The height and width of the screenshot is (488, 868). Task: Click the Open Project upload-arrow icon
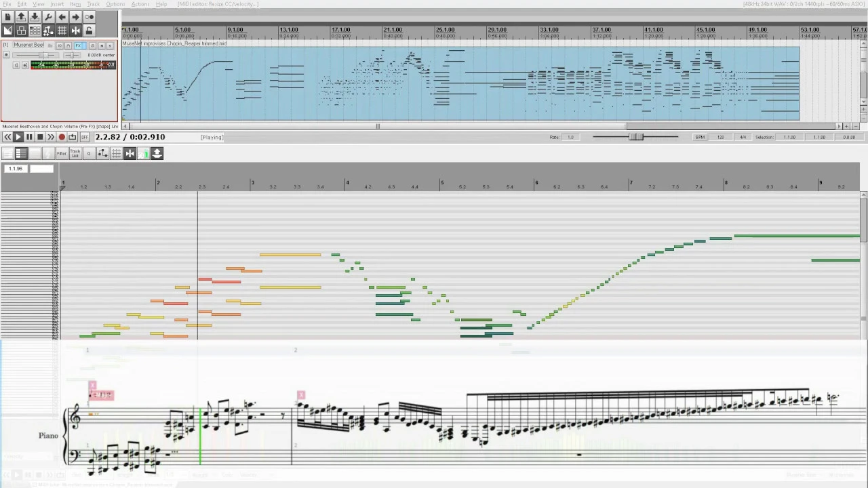(21, 16)
